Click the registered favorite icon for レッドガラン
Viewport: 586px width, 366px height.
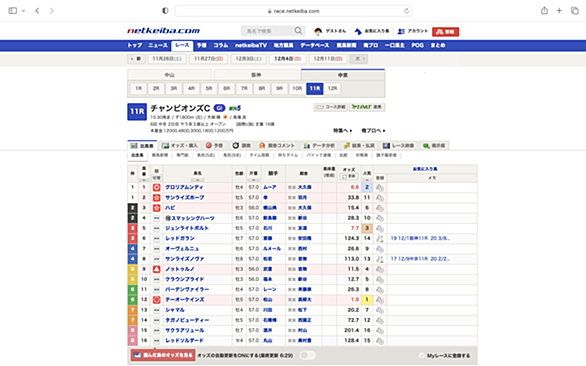tap(380, 239)
